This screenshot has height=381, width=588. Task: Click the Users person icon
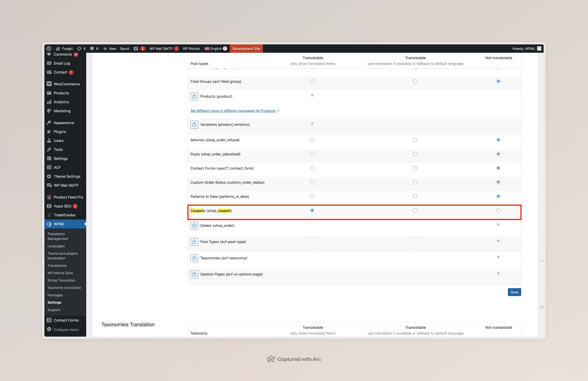point(49,141)
